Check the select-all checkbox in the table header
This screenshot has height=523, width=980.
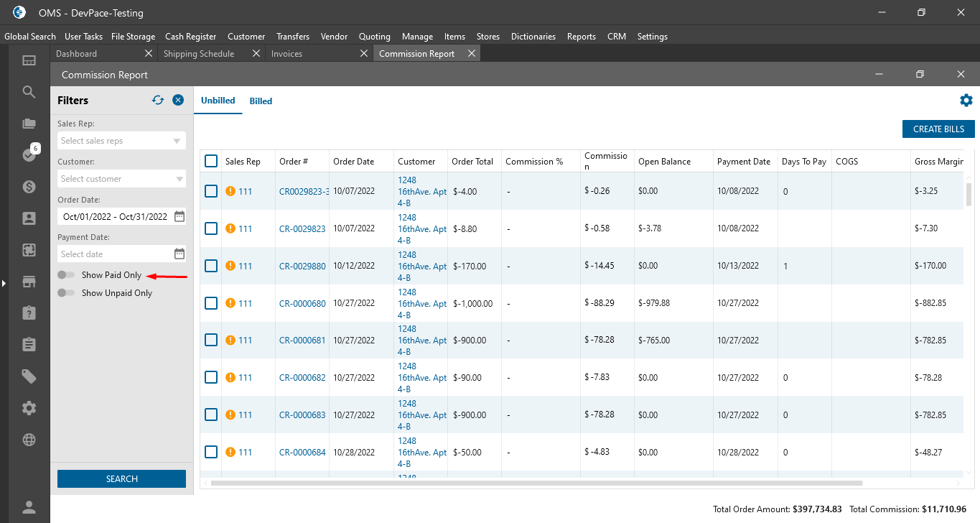(211, 161)
